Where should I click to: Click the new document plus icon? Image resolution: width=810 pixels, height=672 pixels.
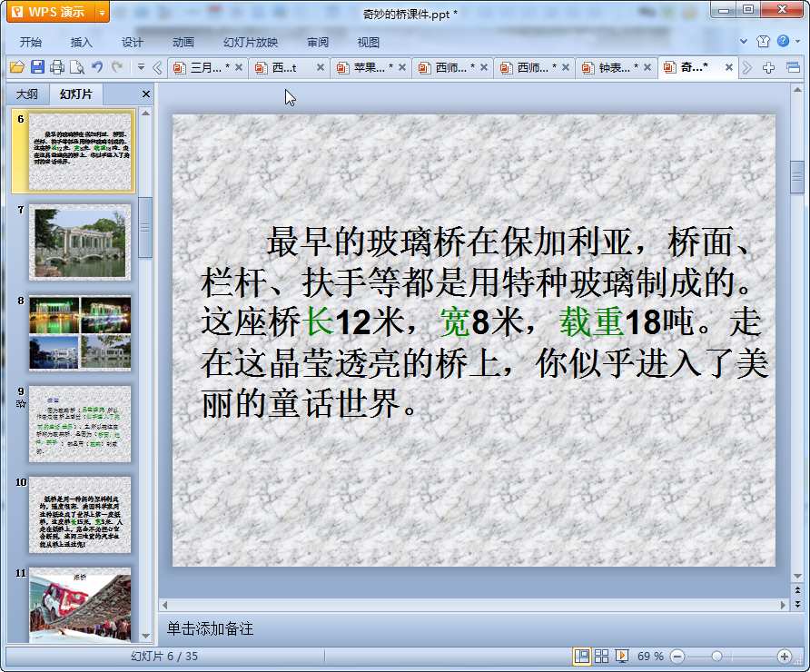(769, 67)
